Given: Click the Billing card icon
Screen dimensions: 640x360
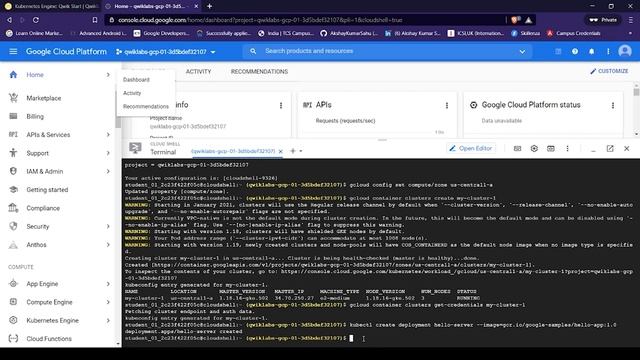Looking at the screenshot, I should (13, 116).
